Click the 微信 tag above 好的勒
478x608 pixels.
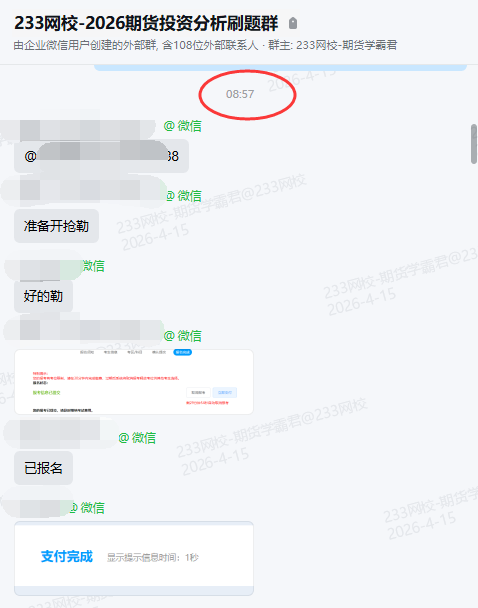click(93, 266)
